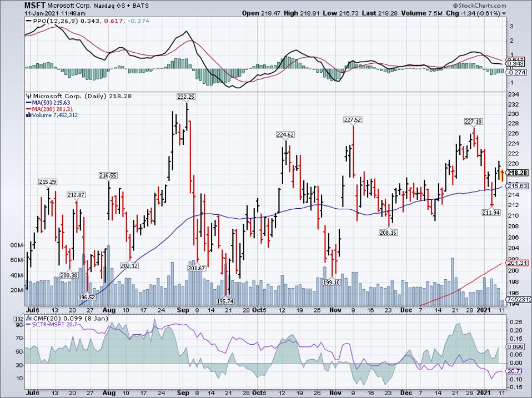Click the 'High 218.91' quote value

pyautogui.click(x=300, y=13)
